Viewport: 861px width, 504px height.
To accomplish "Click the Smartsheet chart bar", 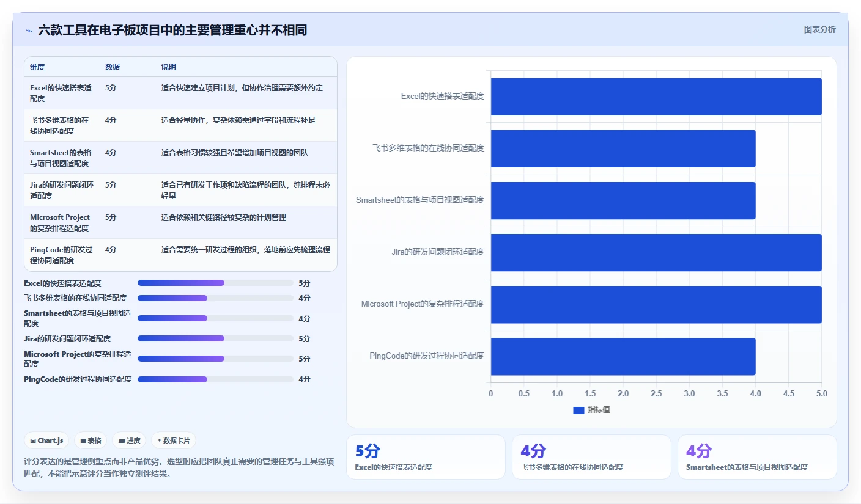I will (x=623, y=200).
